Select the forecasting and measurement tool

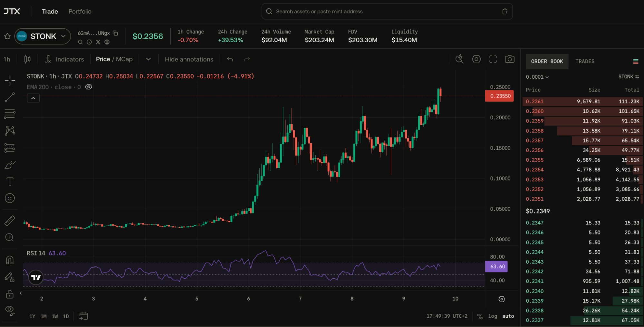tap(10, 148)
